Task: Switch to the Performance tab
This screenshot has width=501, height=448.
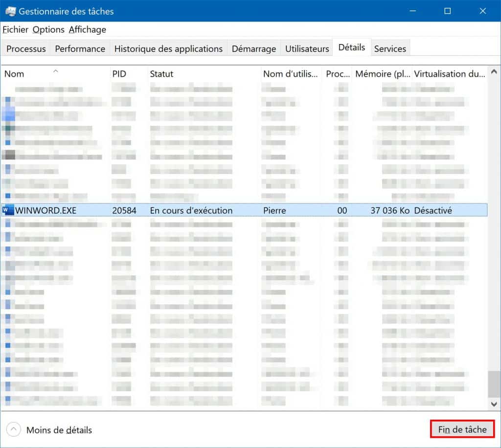Action: (x=80, y=49)
